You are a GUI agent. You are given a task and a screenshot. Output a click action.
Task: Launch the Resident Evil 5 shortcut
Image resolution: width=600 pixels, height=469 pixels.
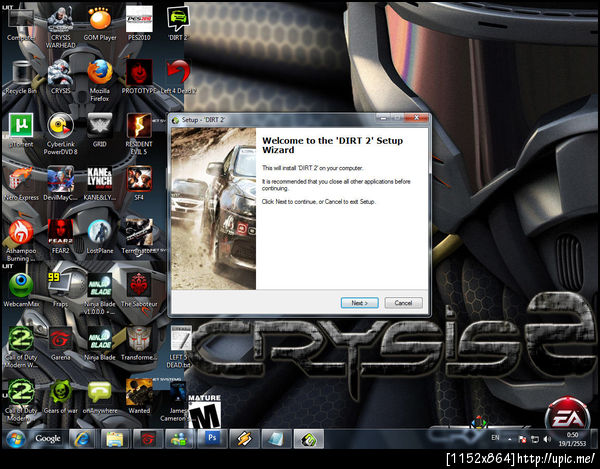[x=139, y=134]
